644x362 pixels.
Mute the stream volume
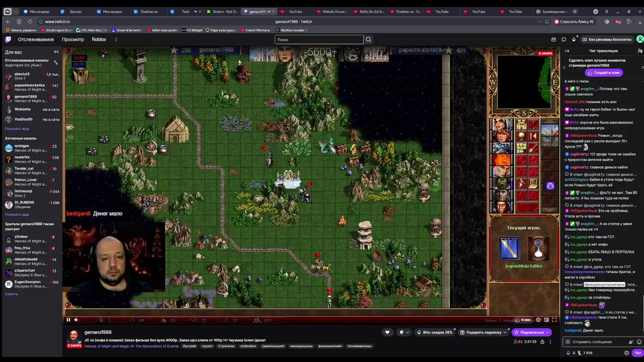76,320
